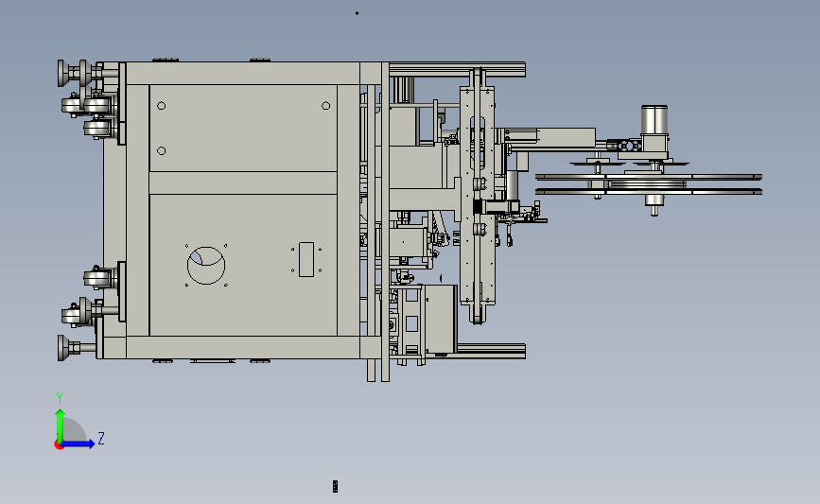This screenshot has height=504, width=820.
Task: Select the cylindrical motor above the pulley arm
Action: click(x=654, y=120)
